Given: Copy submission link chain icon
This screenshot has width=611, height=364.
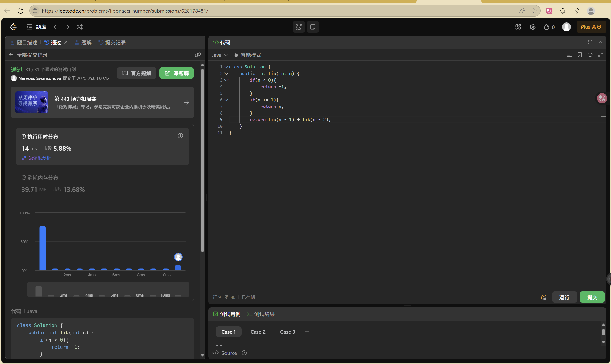Looking at the screenshot, I should 198,55.
